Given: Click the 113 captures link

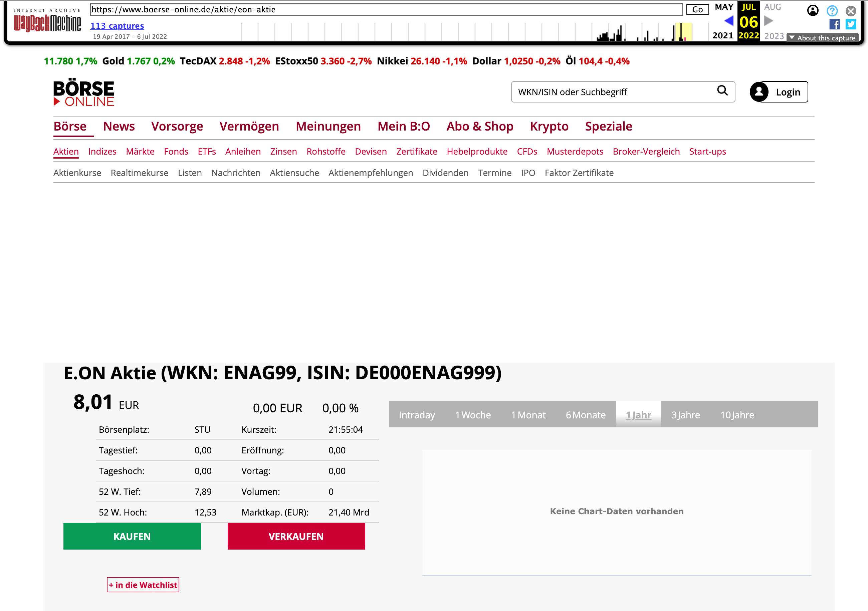Looking at the screenshot, I should click(x=117, y=26).
